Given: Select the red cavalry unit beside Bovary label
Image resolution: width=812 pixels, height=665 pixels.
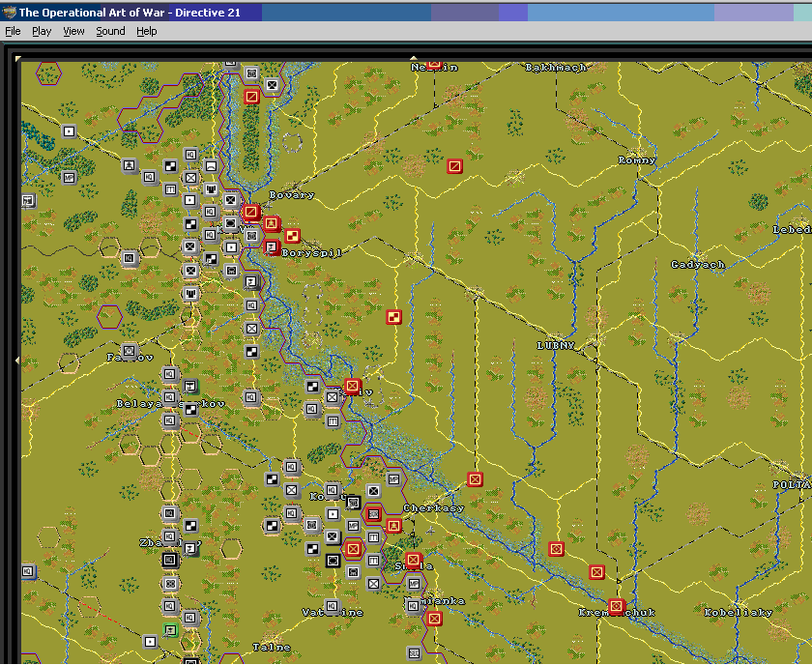Looking at the screenshot, I should [x=251, y=212].
